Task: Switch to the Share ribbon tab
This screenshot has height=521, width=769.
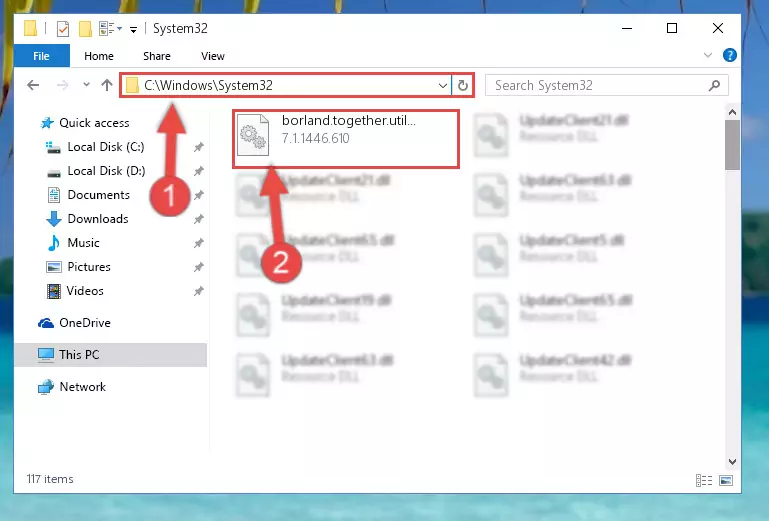Action: pos(157,56)
